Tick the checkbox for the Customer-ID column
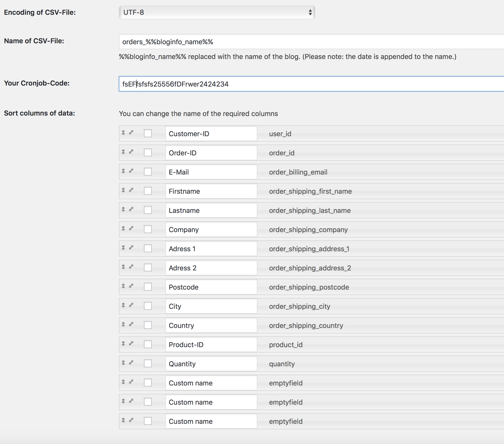This screenshot has height=444, width=504. coord(148,133)
